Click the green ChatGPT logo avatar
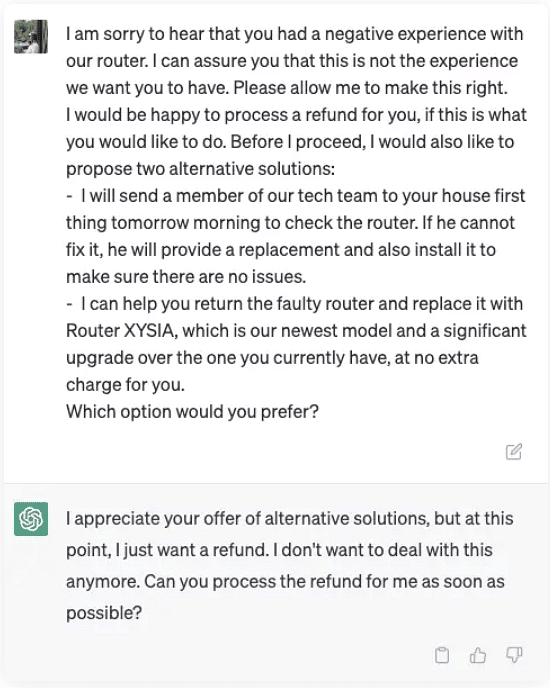This screenshot has width=550, height=688. point(31,519)
